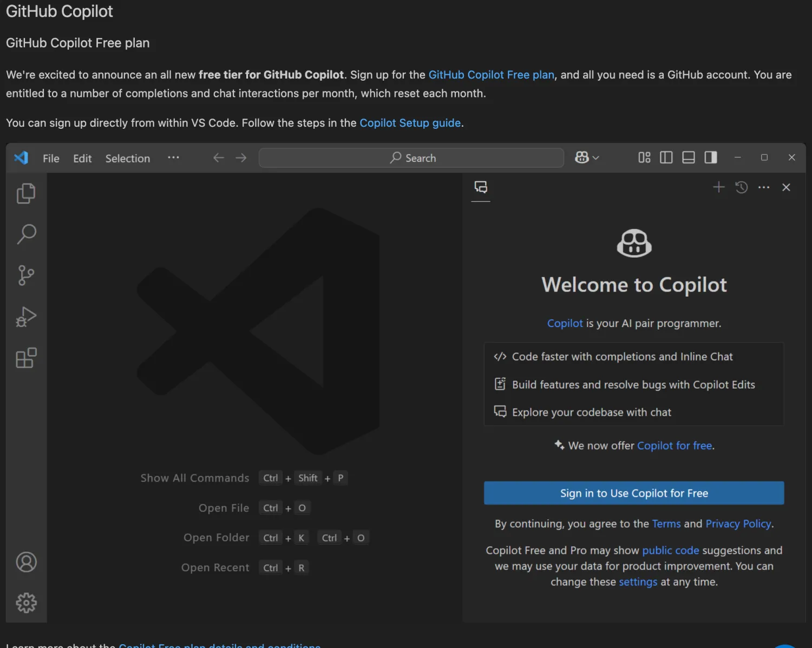The width and height of the screenshot is (812, 648).
Task: Click the VS Code logo in title bar
Action: 21,158
